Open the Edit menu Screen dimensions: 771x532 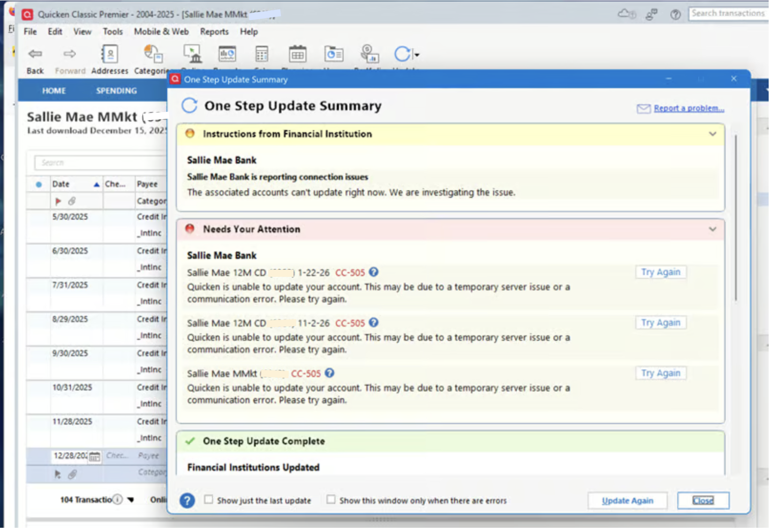coord(55,31)
